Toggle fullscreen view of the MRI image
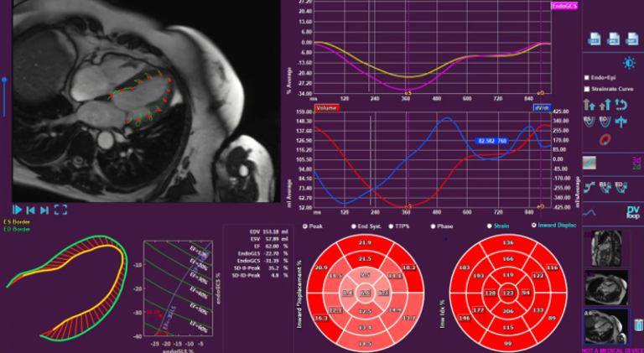Screen dimensions: 644x353 coord(60,210)
